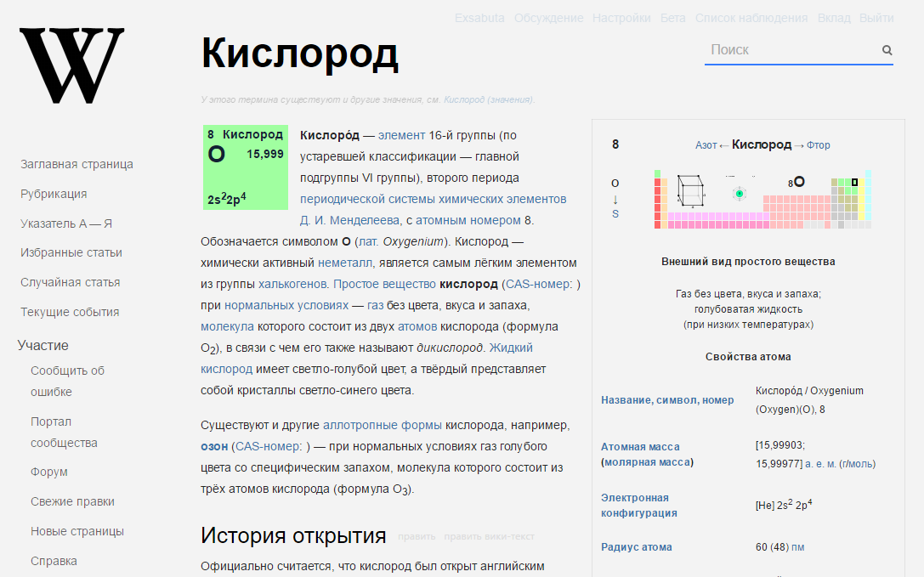
Task: Go to Фтор in infobox
Action: point(818,145)
